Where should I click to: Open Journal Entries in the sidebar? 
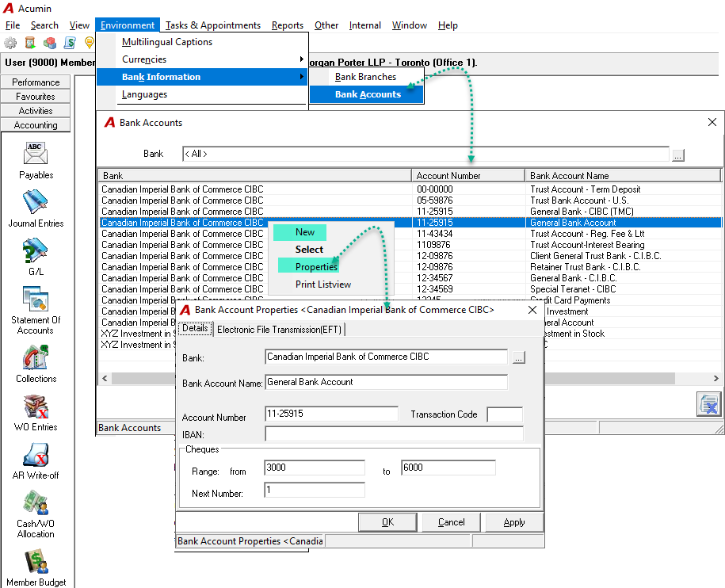point(36,209)
